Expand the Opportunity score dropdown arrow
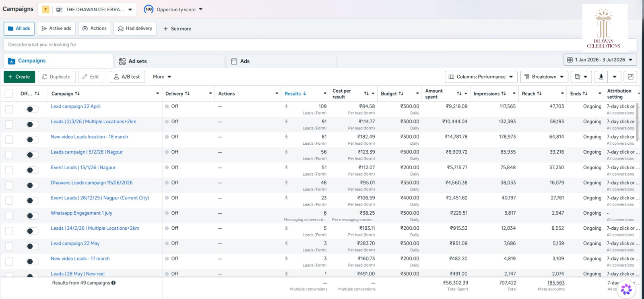 201,9
